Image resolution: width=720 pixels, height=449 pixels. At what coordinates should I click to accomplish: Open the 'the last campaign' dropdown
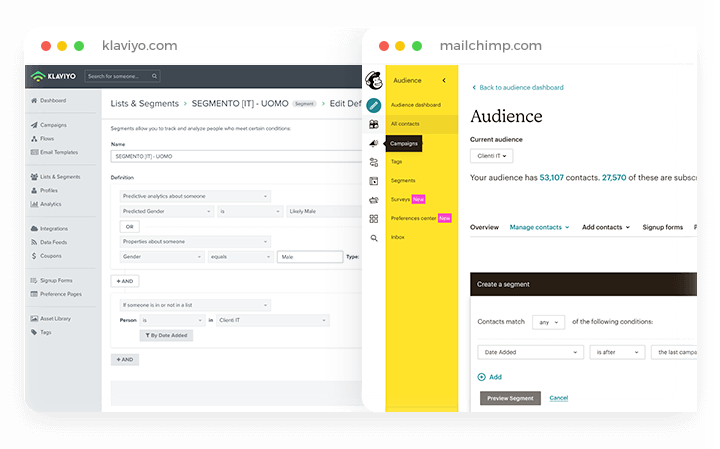674,353
